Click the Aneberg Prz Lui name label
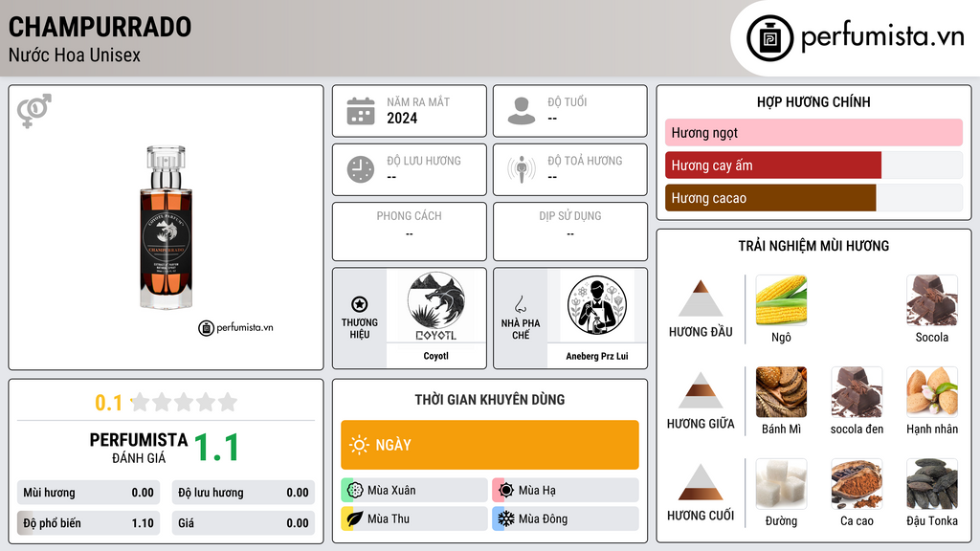This screenshot has width=980, height=551. pyautogui.click(x=597, y=356)
